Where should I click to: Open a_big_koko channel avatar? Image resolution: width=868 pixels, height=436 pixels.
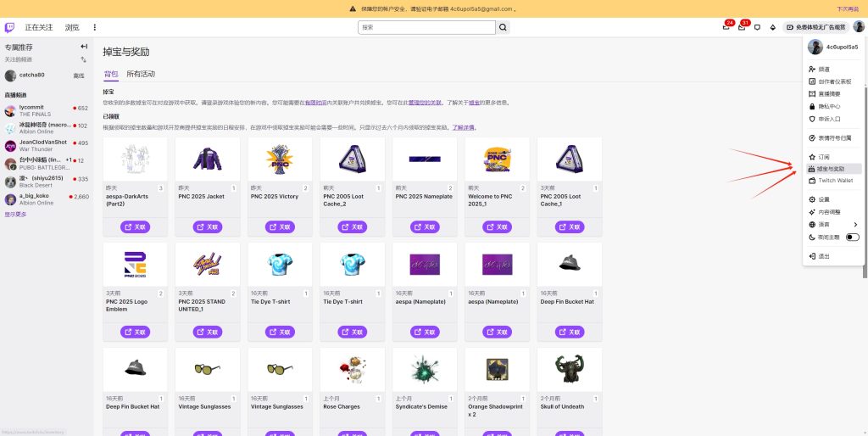pos(10,199)
